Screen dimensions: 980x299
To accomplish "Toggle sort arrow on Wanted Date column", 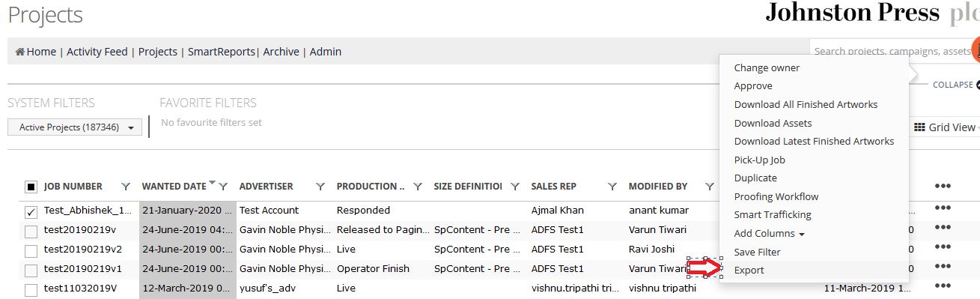I will pos(213,183).
